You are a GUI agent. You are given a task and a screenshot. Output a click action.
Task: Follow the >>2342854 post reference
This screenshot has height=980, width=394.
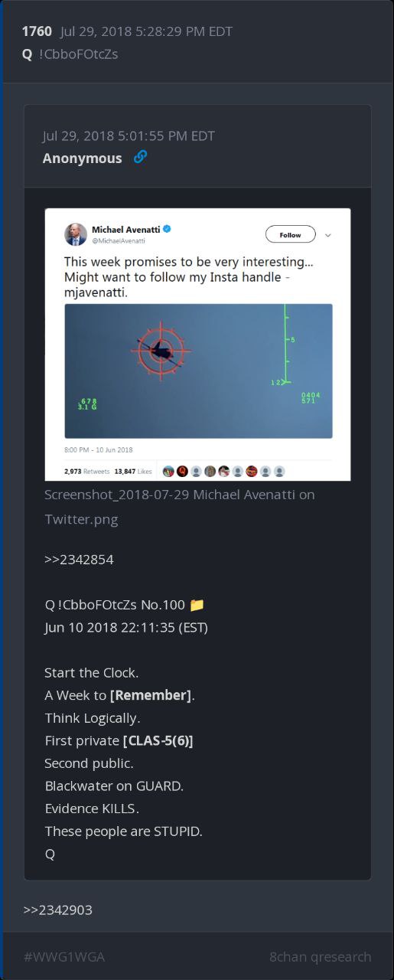79,559
